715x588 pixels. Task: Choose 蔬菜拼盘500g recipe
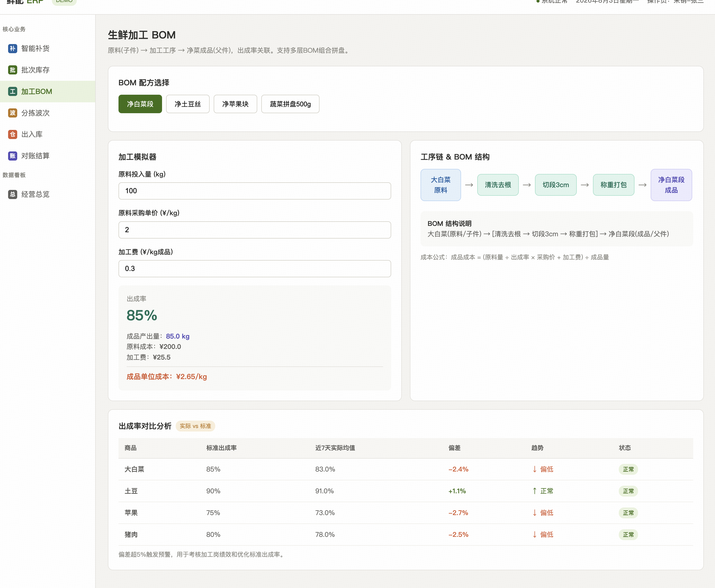pos(290,104)
